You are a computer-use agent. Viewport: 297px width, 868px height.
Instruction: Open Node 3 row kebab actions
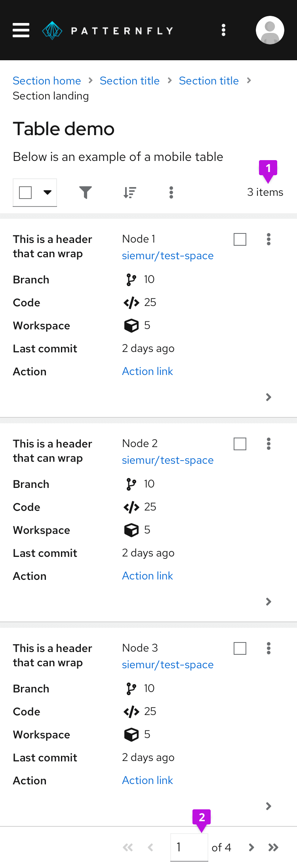coord(268,648)
